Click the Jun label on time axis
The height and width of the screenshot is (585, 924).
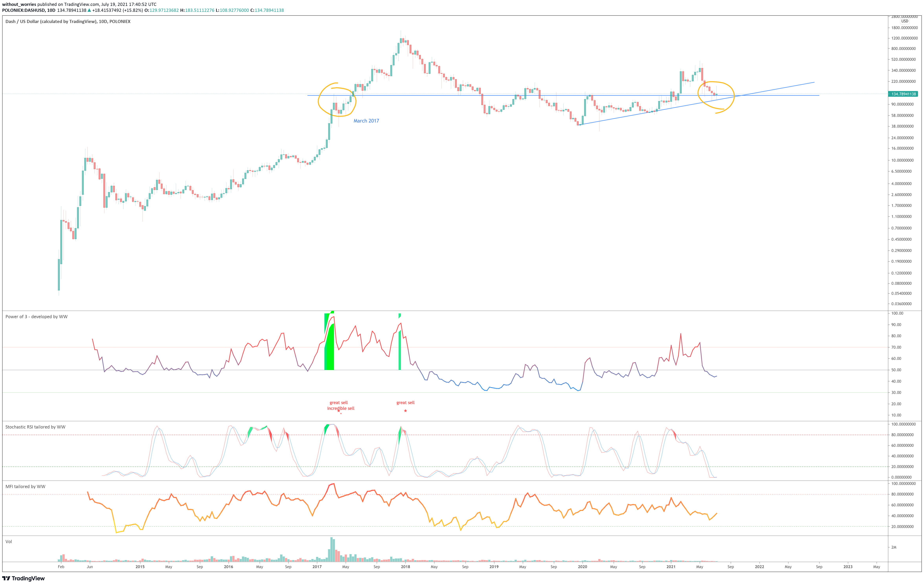pos(90,567)
